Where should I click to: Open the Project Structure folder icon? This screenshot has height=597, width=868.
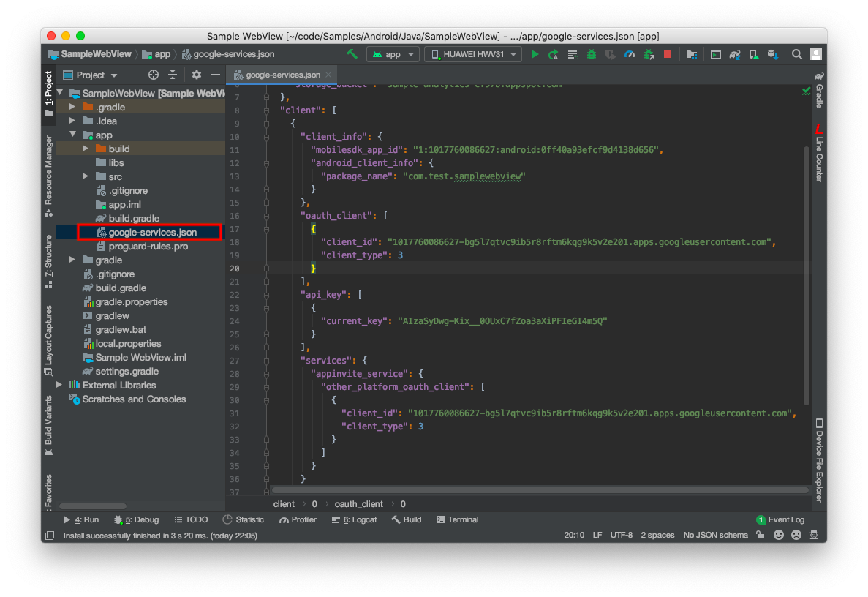[692, 54]
